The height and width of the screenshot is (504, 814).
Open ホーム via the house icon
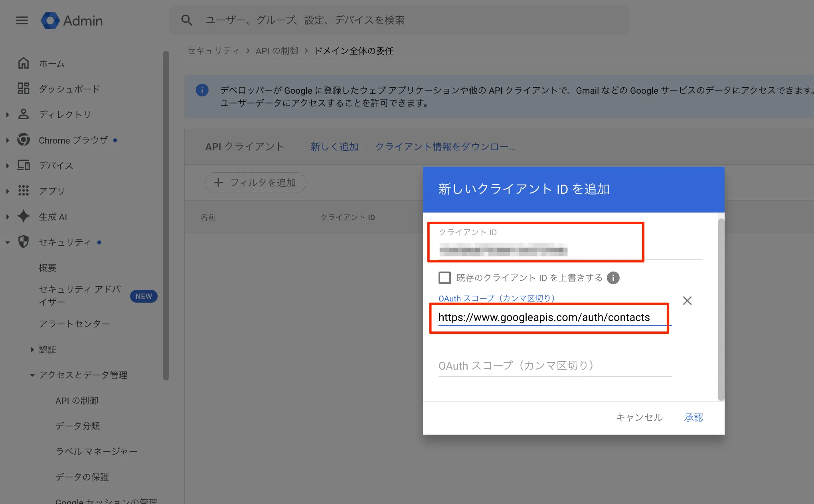point(24,63)
